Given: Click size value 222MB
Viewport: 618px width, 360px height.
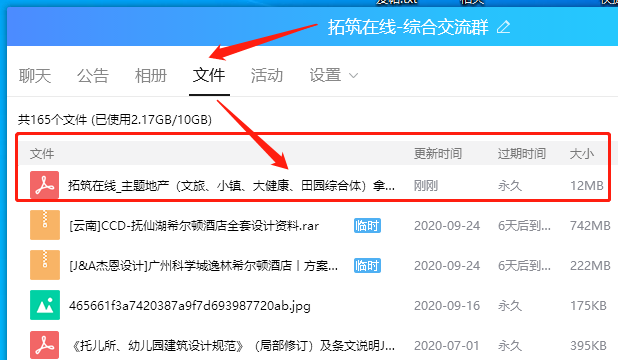Looking at the screenshot, I should [x=590, y=265].
